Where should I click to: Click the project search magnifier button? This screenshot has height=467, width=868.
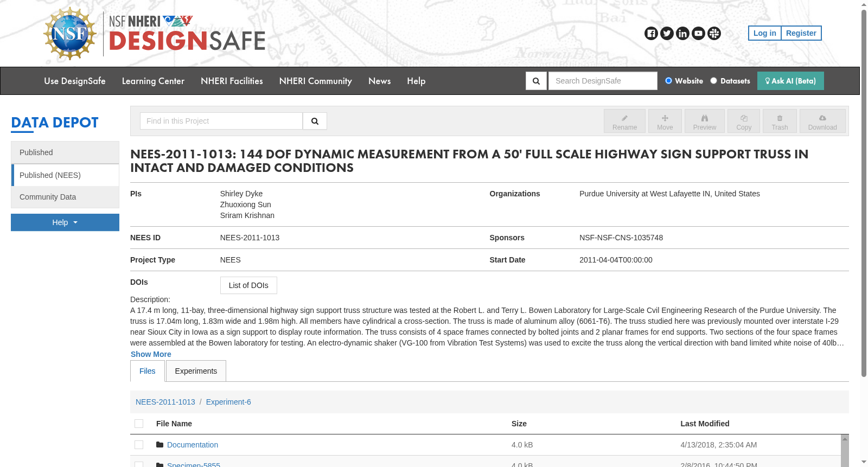tap(315, 121)
